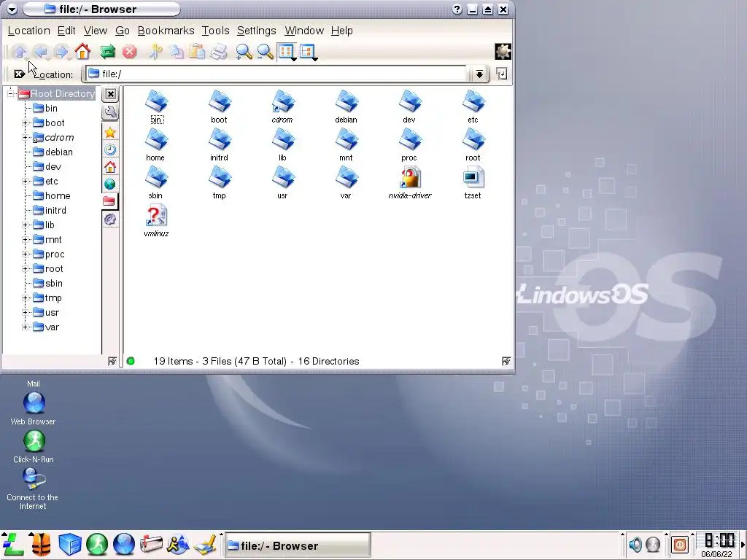This screenshot has width=747, height=560.
Task: Click the Copy toolbar icon
Action: tap(177, 52)
